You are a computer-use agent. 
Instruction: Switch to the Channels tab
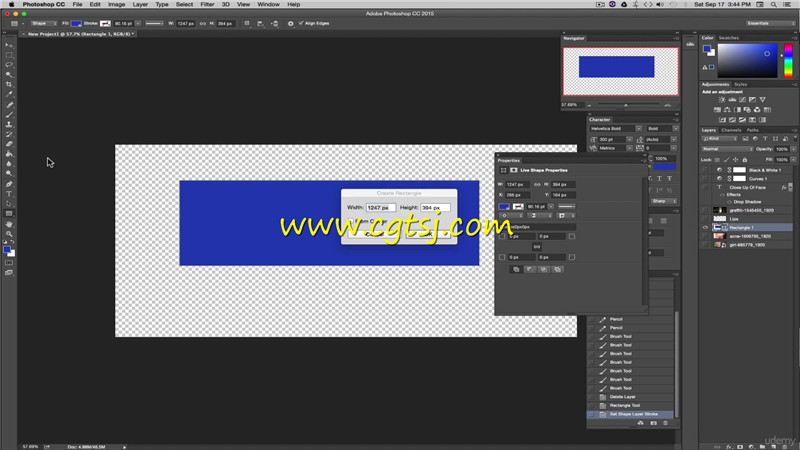click(731, 130)
